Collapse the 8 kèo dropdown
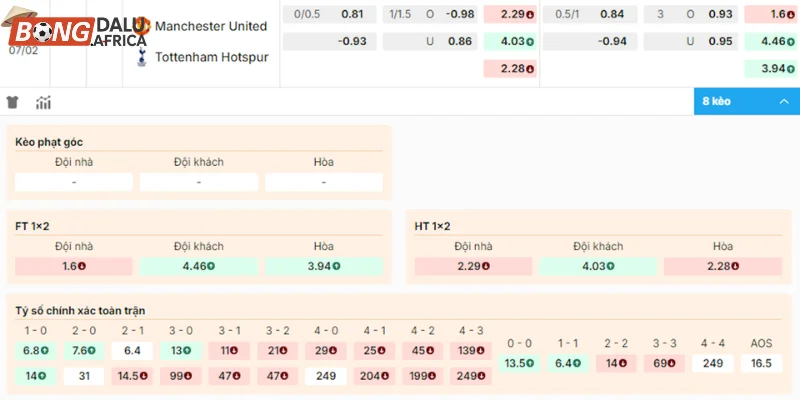Viewport: 800px width, 400px height. click(746, 102)
